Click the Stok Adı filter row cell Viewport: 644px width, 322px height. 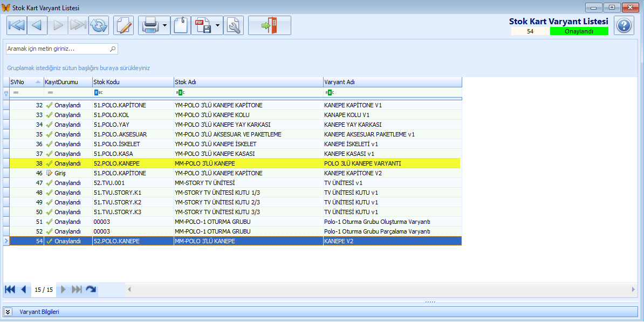249,92
